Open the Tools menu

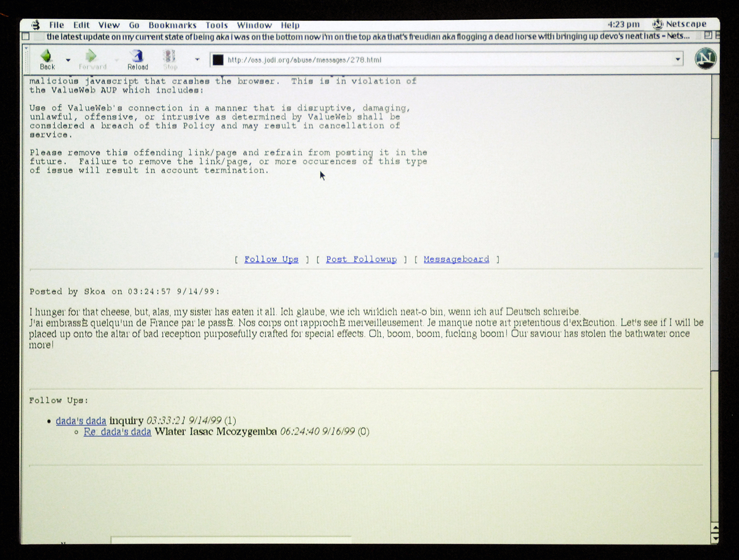[217, 25]
